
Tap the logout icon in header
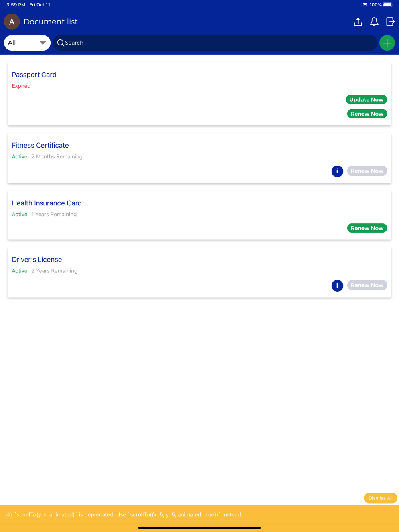click(391, 22)
